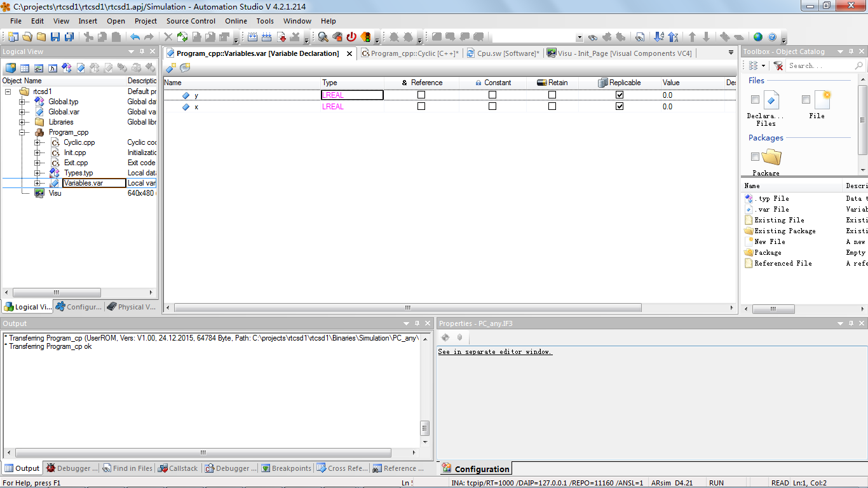The width and height of the screenshot is (868, 488).
Task: Switch to the Program_cpp::Cyclic C++ tab
Action: [410, 53]
